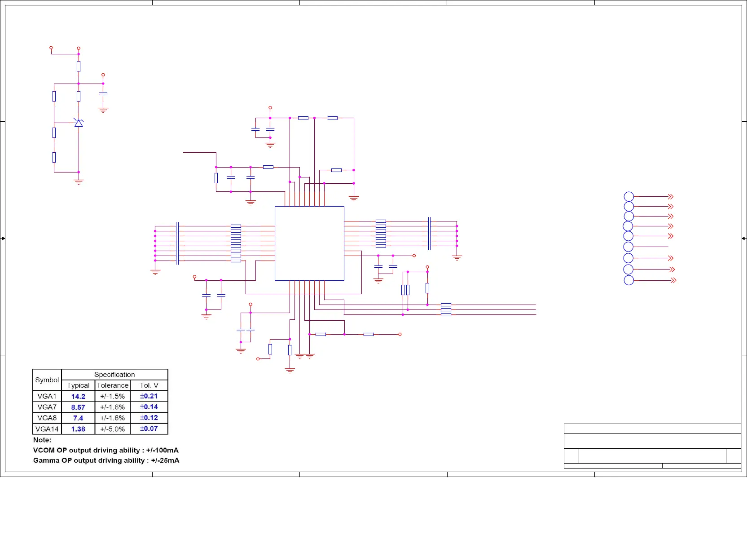Click the right border arrow marker
The width and height of the screenshot is (756, 535).
pos(744,238)
